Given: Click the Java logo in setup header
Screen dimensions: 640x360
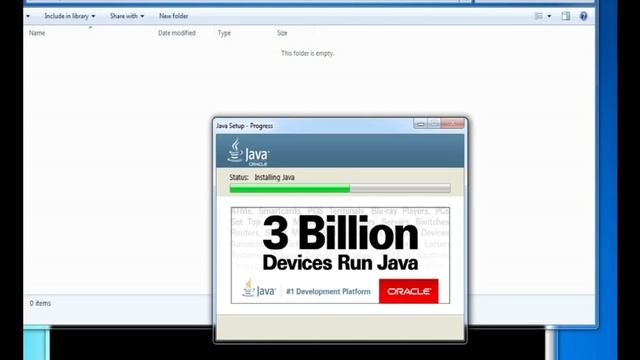Looking at the screenshot, I should click(249, 152).
